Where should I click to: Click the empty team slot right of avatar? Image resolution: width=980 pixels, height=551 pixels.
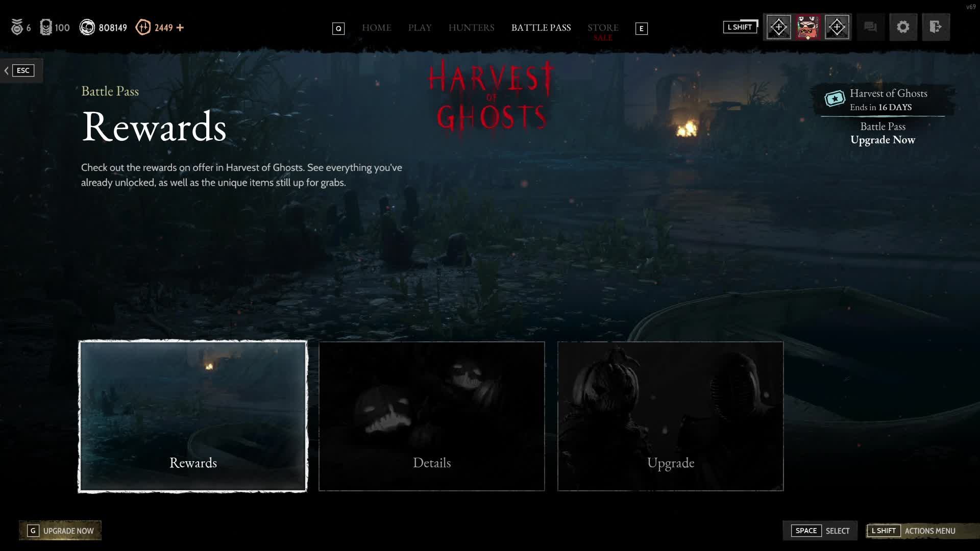[837, 27]
